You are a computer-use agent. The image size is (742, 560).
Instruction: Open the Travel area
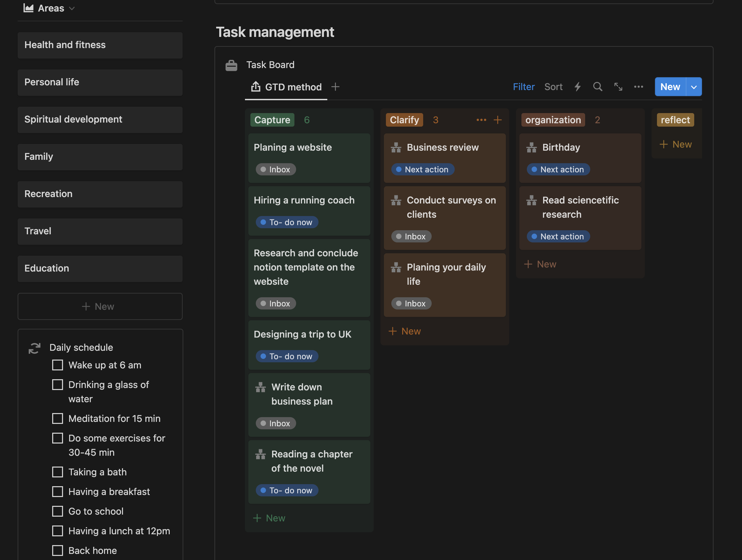click(100, 231)
